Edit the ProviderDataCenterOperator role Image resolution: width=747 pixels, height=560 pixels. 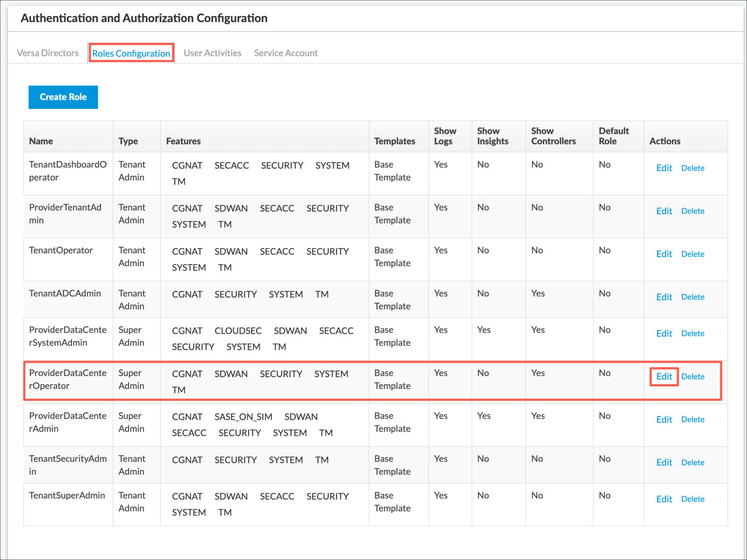pyautogui.click(x=664, y=377)
